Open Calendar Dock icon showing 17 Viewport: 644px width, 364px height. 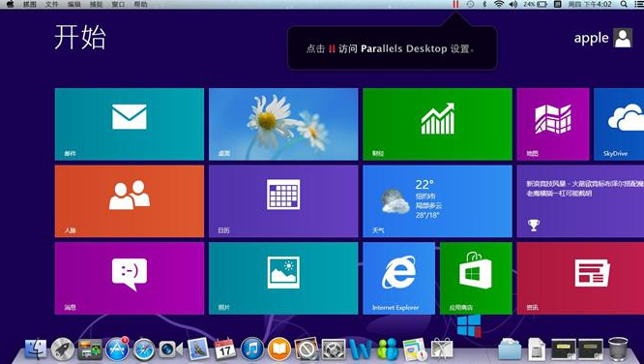click(225, 349)
